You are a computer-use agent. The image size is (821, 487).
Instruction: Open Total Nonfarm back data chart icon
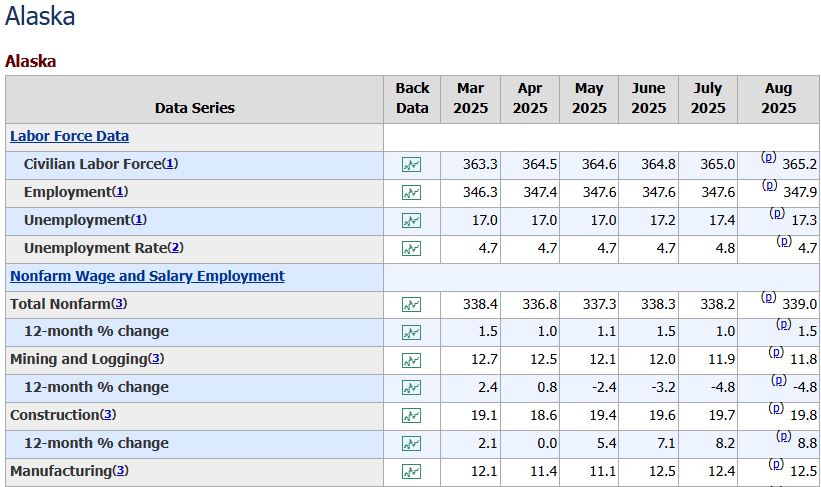411,305
